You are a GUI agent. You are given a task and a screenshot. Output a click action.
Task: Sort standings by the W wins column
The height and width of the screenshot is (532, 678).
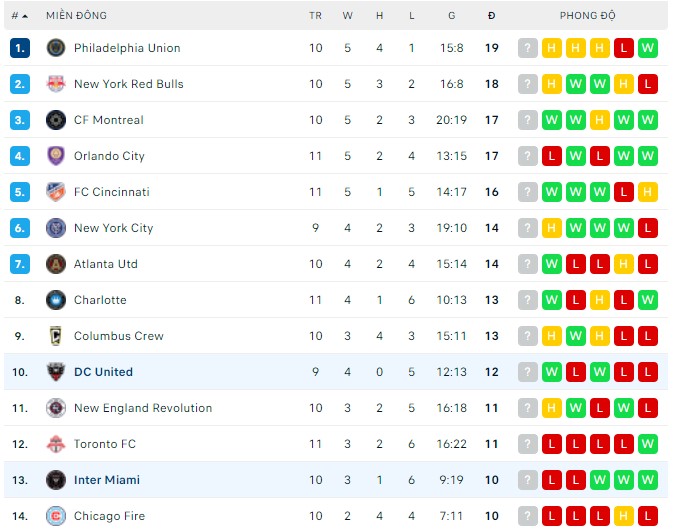tap(347, 16)
